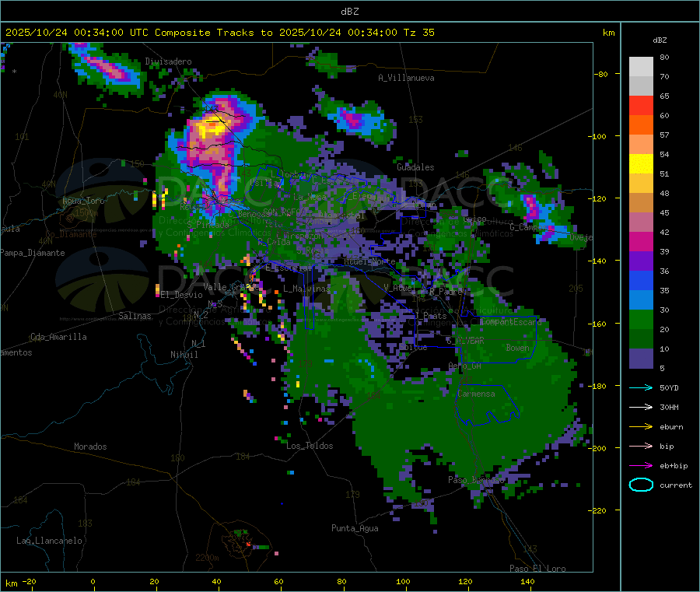The height and width of the screenshot is (592, 700).
Task: Pick the red 60-65 dBZ swatch
Action: [x=641, y=106]
